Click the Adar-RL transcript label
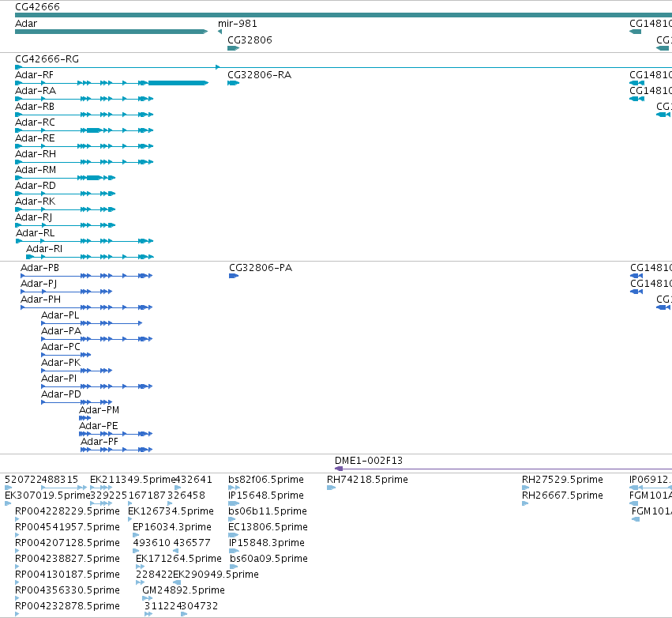The image size is (672, 618). pyautogui.click(x=36, y=233)
